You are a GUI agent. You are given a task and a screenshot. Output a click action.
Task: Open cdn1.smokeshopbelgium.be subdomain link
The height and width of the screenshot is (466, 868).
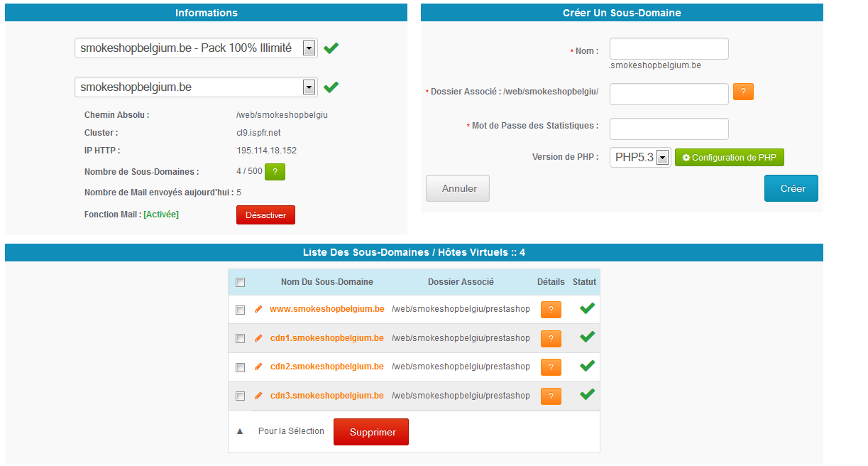click(x=327, y=338)
